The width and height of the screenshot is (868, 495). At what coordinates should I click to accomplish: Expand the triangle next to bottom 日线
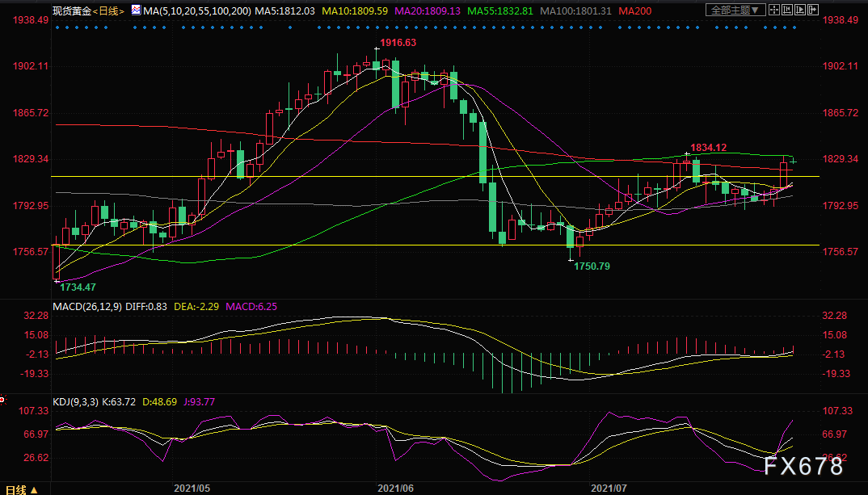coord(34,490)
